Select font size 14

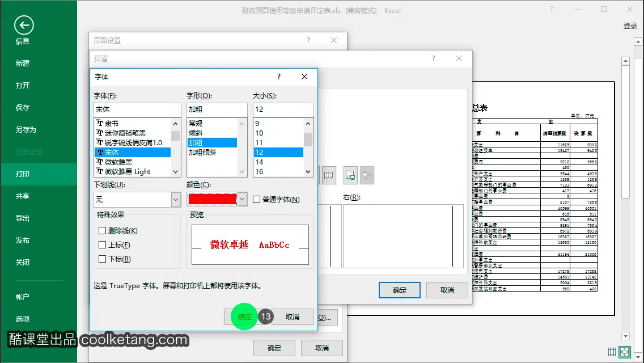click(278, 162)
